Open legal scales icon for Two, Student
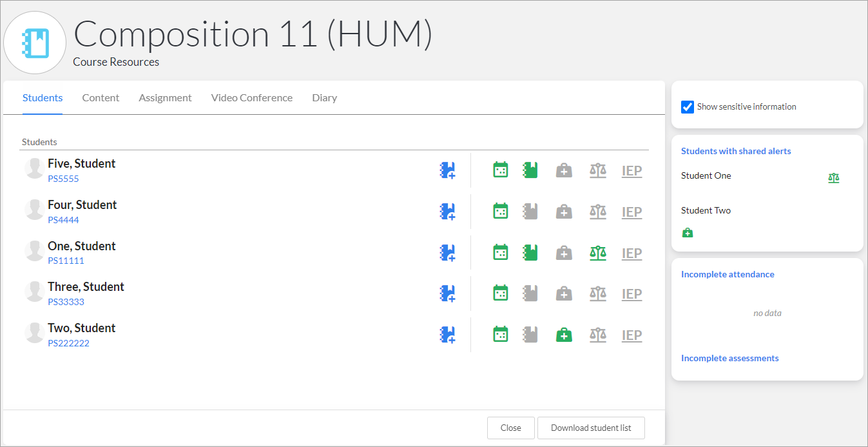Viewport: 868px width, 447px height. pyautogui.click(x=598, y=335)
